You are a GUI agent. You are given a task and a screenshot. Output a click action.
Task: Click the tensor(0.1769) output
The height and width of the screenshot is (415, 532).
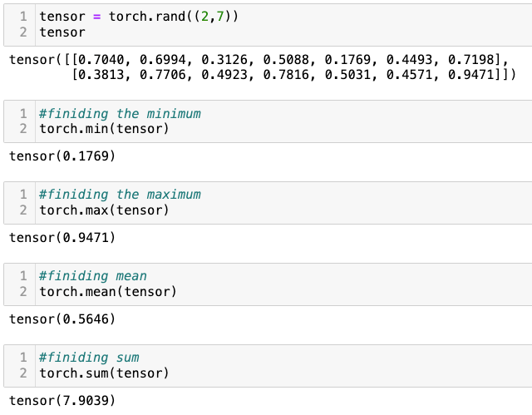click(62, 156)
